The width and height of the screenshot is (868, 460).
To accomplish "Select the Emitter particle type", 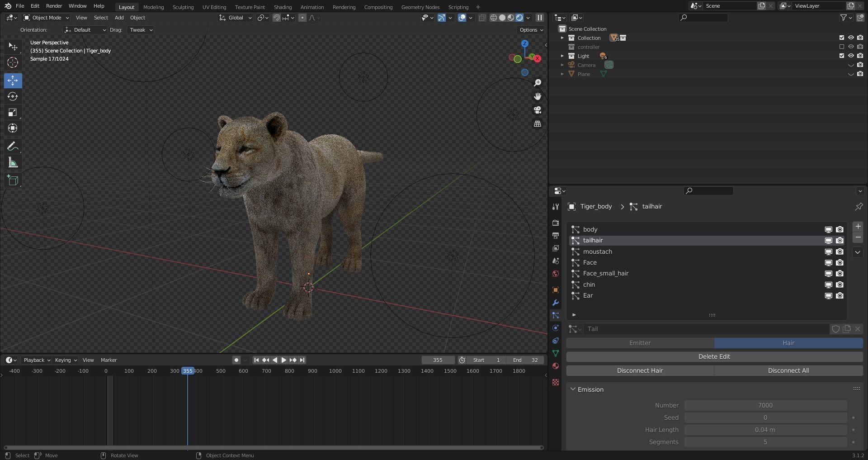I will 640,343.
